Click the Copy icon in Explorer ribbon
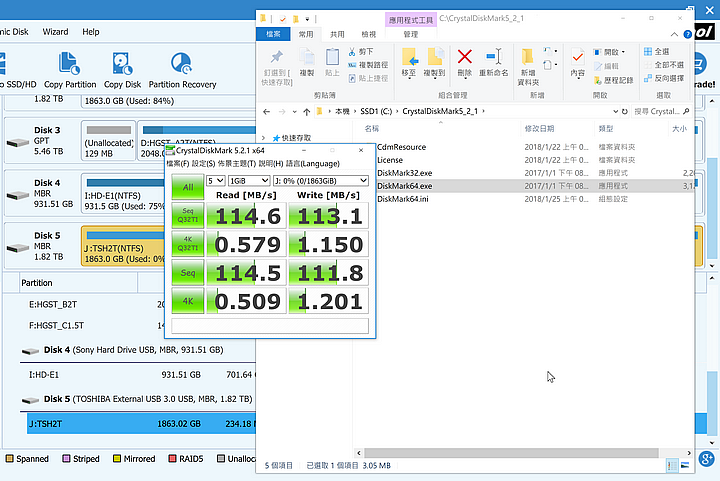This screenshot has height=481, width=720. pyautogui.click(x=307, y=57)
